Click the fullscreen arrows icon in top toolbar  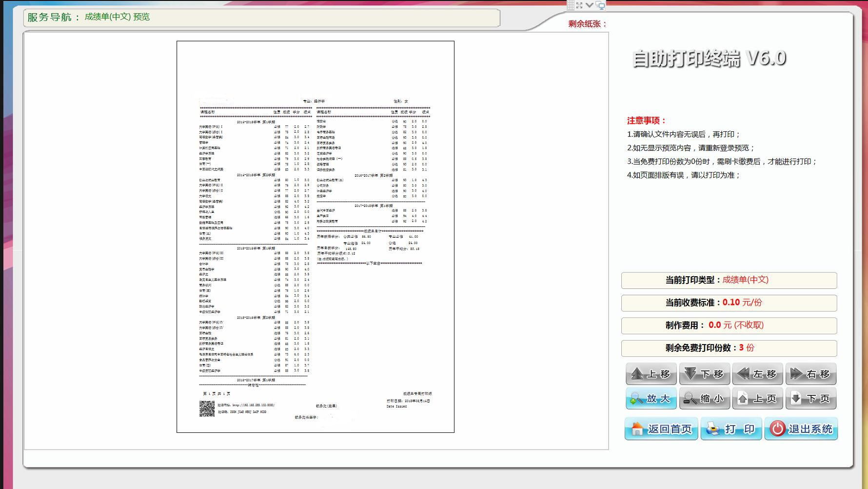579,5
